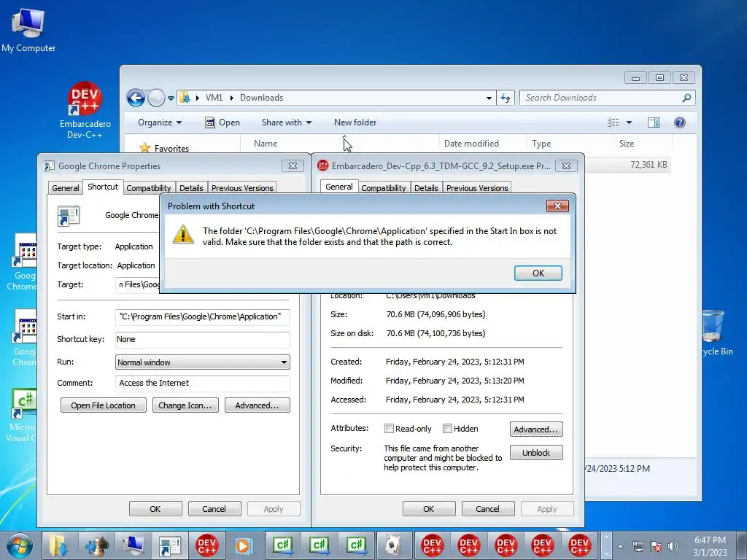Select Shortcut tab in Chrome Properties
The width and height of the screenshot is (747, 560).
pyautogui.click(x=103, y=187)
